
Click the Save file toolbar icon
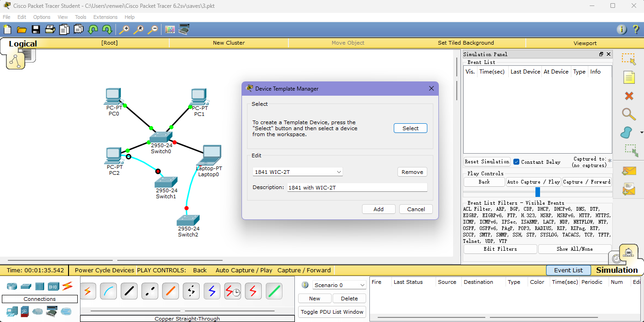(36, 30)
